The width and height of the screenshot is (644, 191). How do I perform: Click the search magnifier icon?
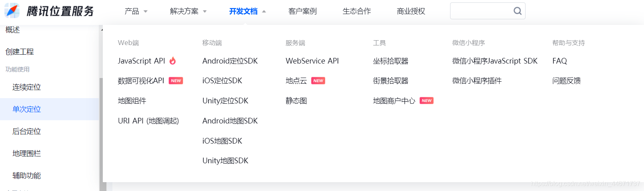click(x=518, y=11)
